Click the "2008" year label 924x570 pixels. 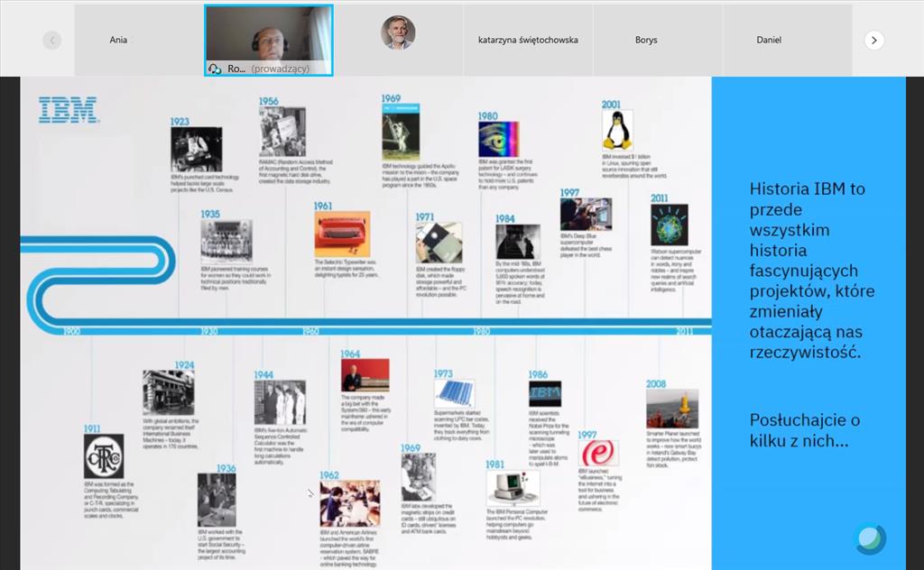click(656, 383)
